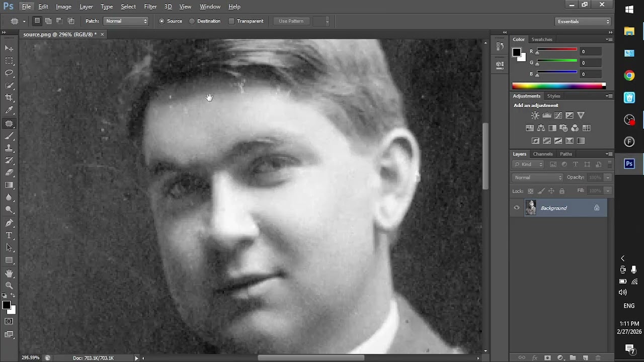Open the Image menu
This screenshot has height=362, width=644.
point(63,7)
